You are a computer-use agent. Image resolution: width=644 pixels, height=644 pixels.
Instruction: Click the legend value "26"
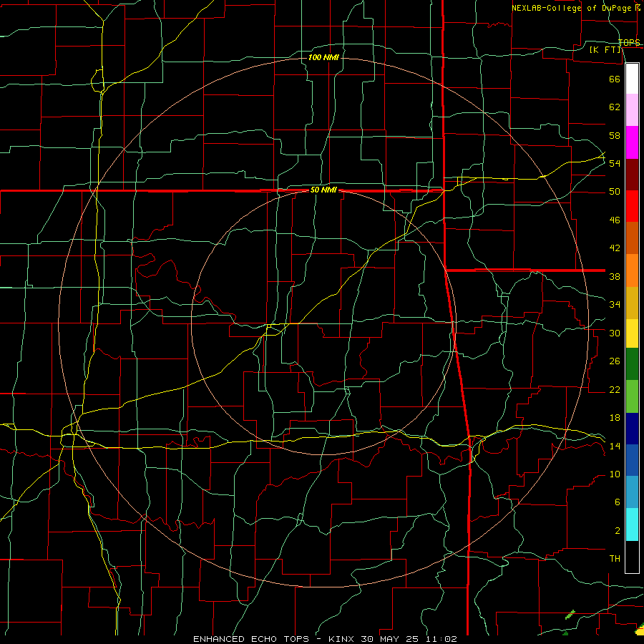(615, 361)
